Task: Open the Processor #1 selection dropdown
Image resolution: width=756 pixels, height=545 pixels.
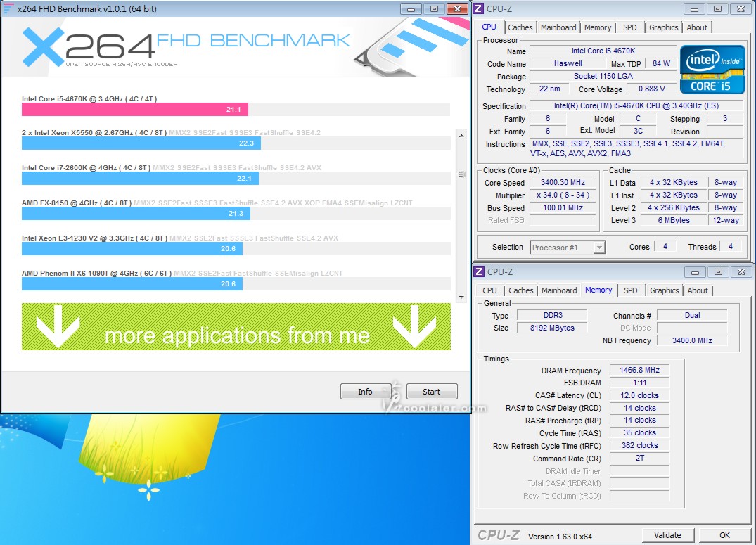Action: pos(567,248)
